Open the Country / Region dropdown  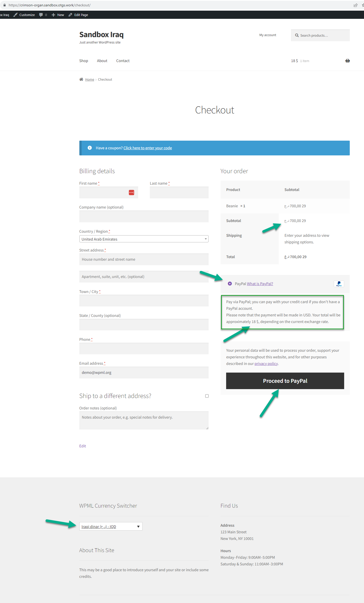pos(144,239)
